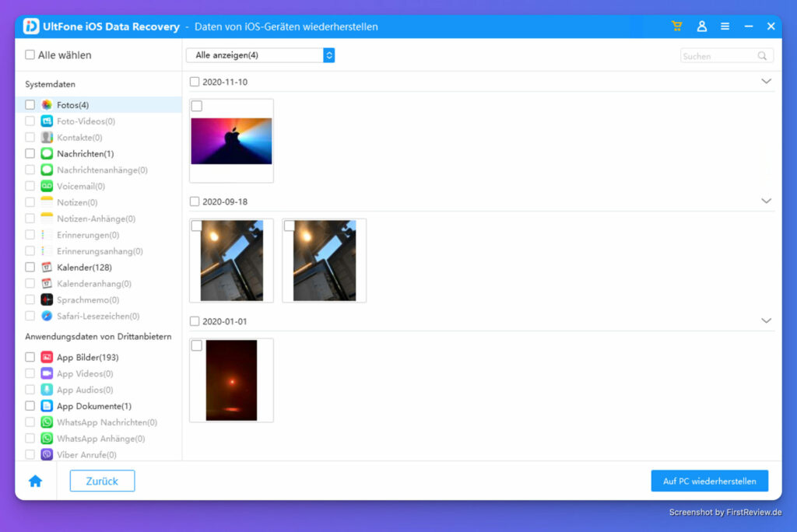Select all photos from 2020-01-01
797x532 pixels.
point(194,321)
